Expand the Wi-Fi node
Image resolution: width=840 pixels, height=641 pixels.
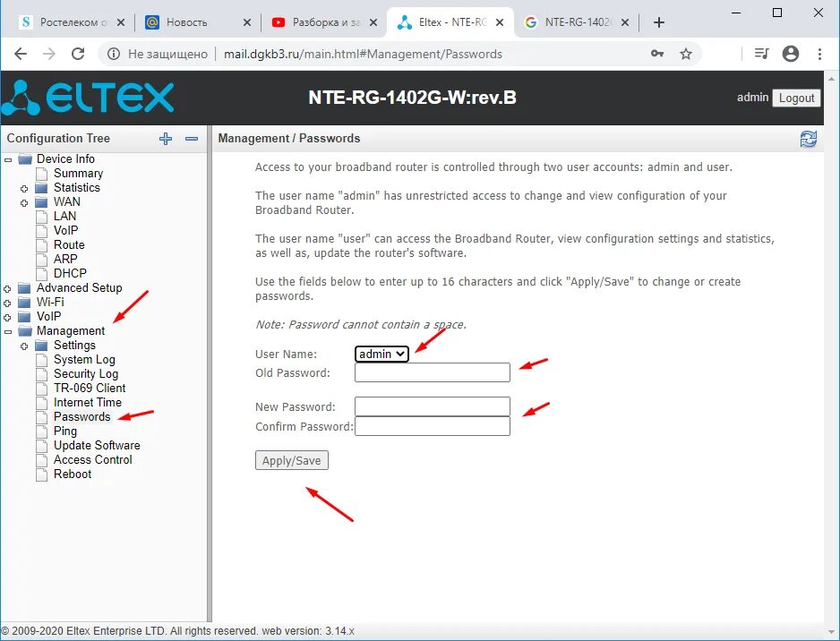tap(7, 303)
